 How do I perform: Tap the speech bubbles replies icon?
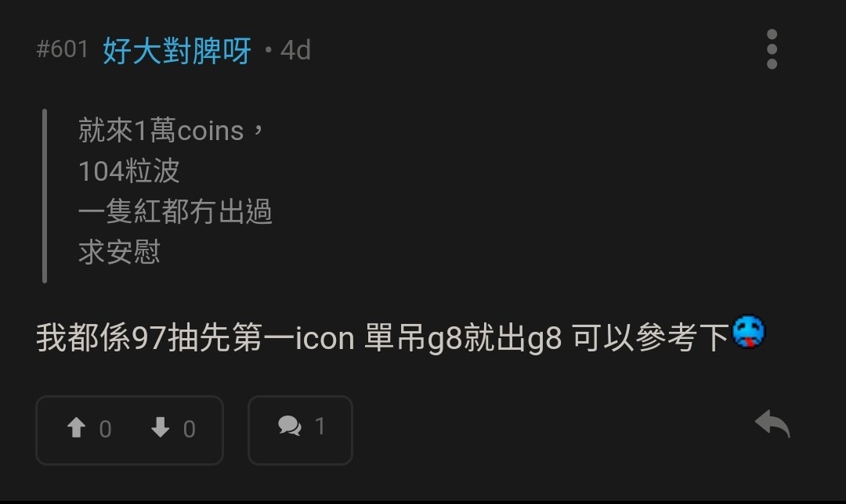point(290,426)
